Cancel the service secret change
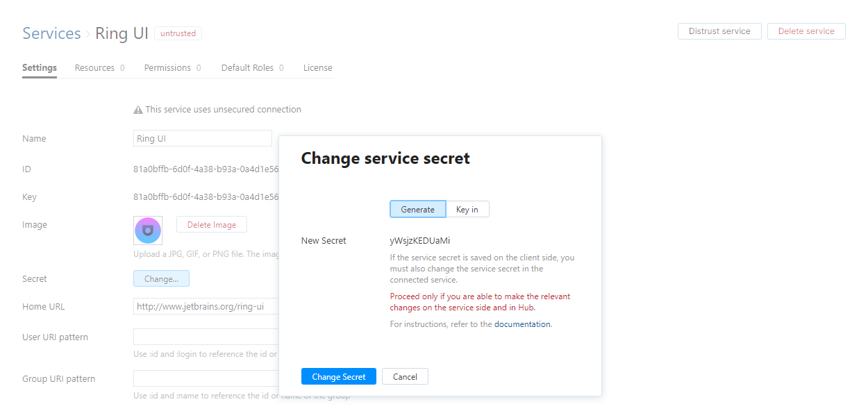The image size is (868, 411). point(405,376)
